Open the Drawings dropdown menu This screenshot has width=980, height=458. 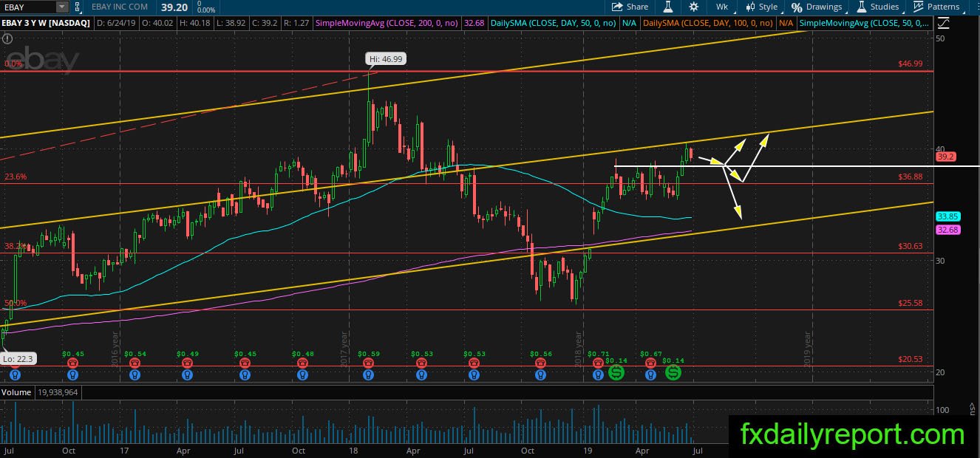pyautogui.click(x=817, y=7)
